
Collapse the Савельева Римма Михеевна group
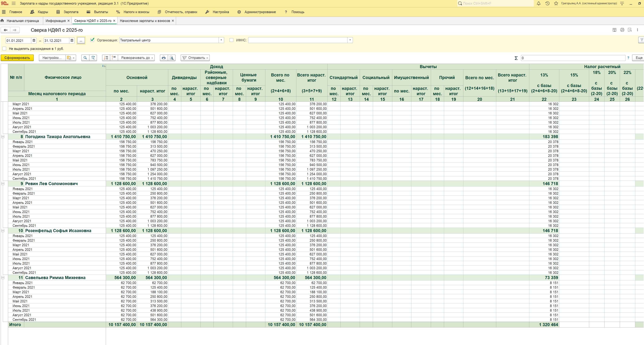pos(3,278)
